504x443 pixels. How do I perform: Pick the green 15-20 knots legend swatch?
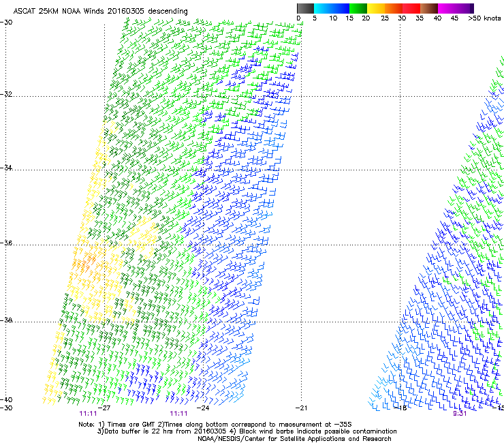pyautogui.click(x=358, y=8)
